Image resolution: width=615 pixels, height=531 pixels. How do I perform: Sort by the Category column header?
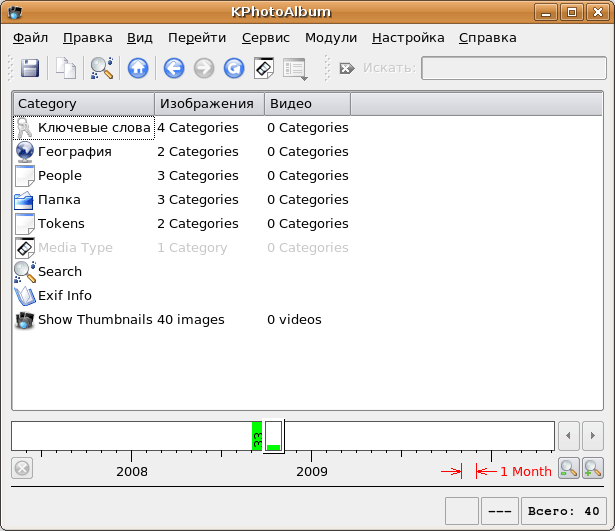84,104
